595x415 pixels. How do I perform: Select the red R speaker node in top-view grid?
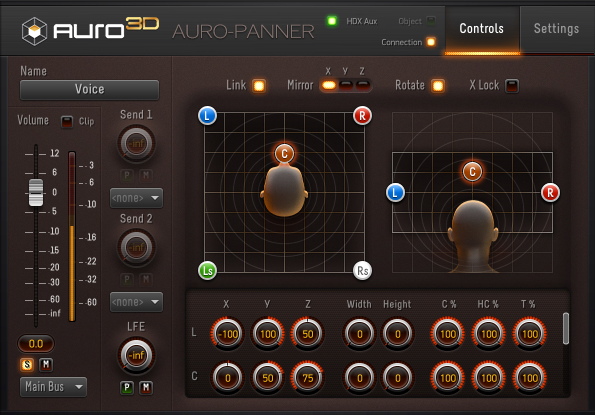(x=362, y=116)
